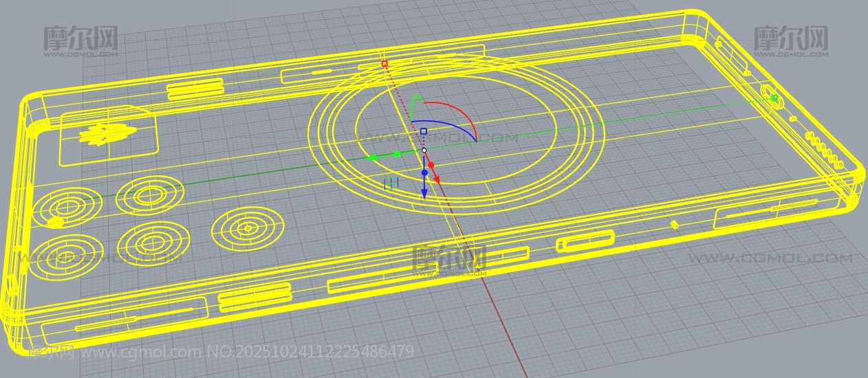
Task: Click the red scale dot on X axis
Action: pyautogui.click(x=431, y=165)
